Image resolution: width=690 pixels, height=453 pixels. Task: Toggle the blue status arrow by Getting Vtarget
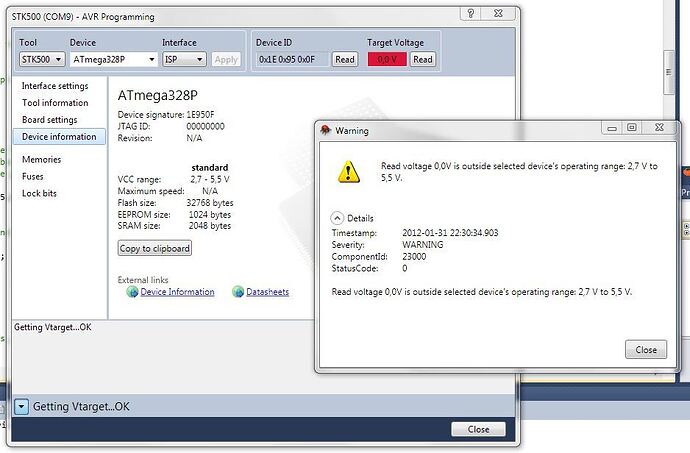coord(22,407)
